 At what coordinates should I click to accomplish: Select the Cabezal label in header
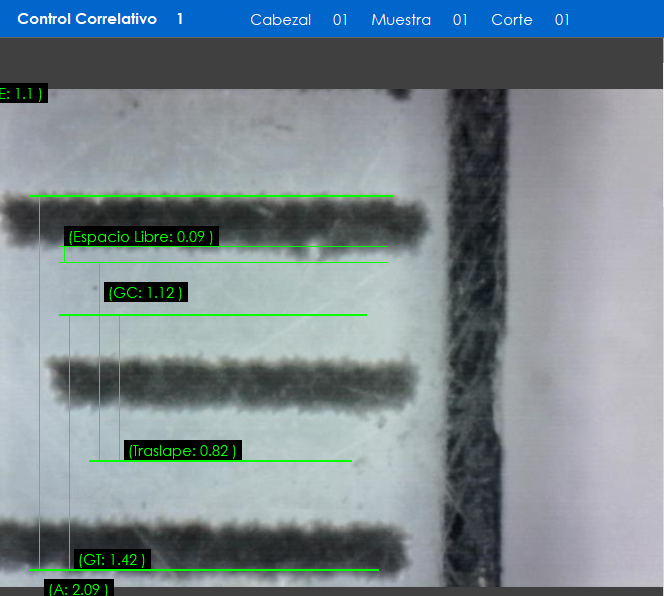[280, 20]
